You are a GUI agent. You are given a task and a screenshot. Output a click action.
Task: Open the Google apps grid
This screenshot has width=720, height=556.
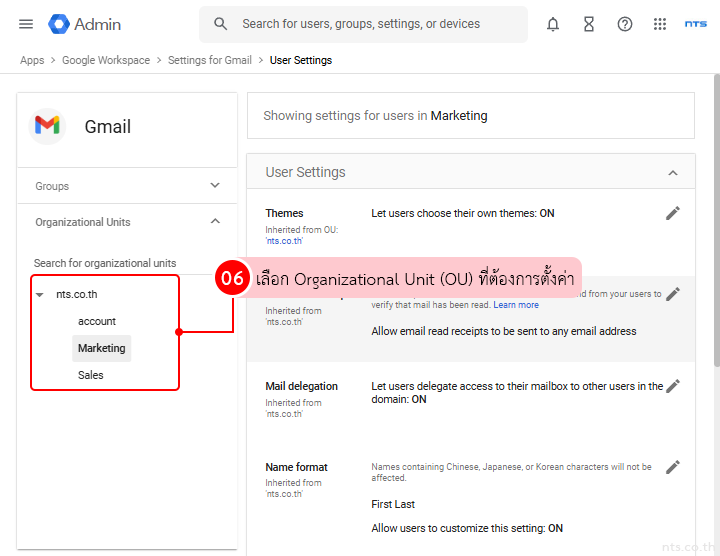660,24
